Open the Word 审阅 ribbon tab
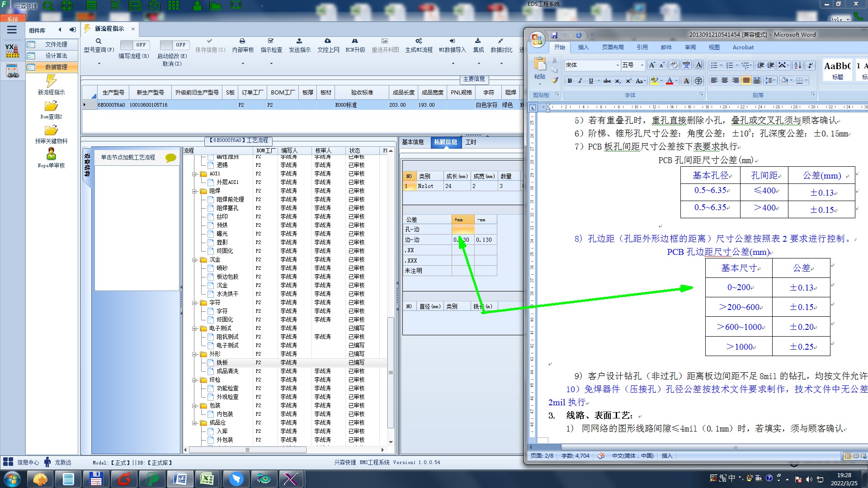 click(x=690, y=47)
